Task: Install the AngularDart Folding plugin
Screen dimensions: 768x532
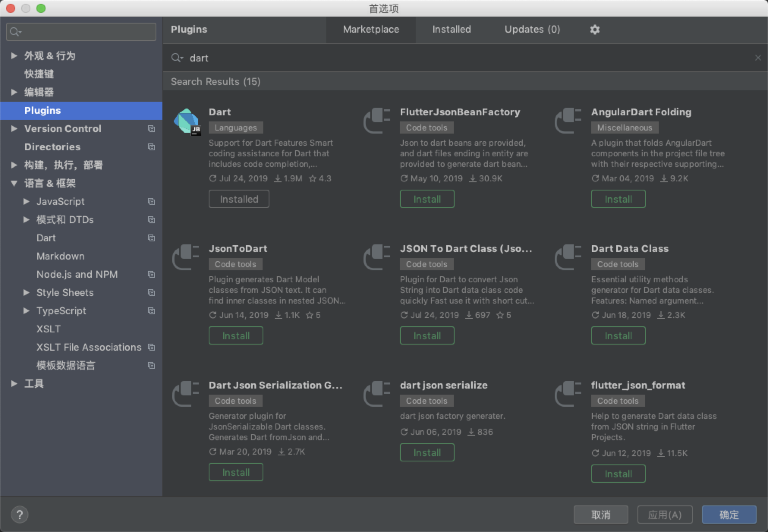Action: pos(618,199)
